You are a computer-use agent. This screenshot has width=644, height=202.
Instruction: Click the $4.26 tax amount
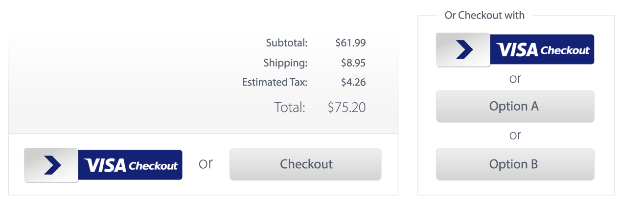(353, 82)
